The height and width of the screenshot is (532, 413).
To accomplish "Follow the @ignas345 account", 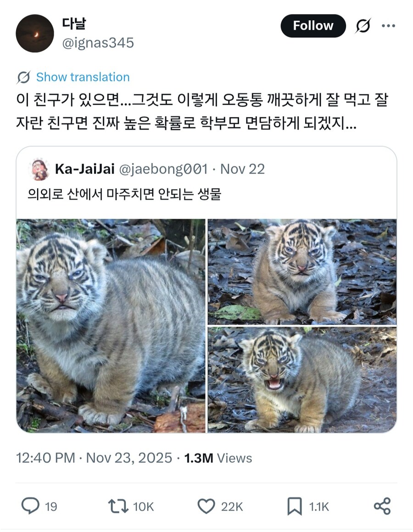I will tap(313, 26).
